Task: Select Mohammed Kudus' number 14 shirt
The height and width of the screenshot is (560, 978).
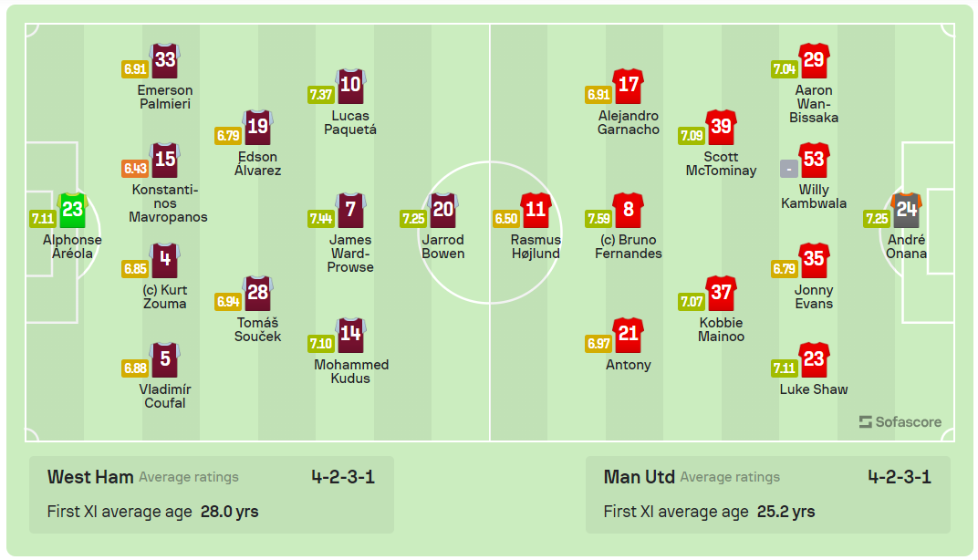Action: [x=350, y=336]
